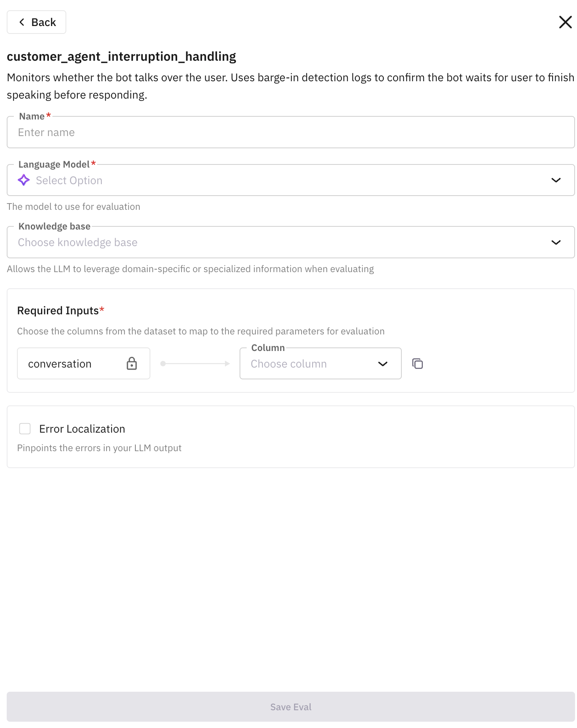Close the eval editor with the X icon

(x=566, y=22)
